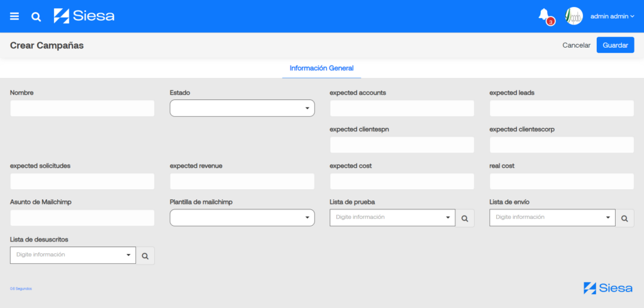Open the notifications bell icon
This screenshot has width=644, height=308.
(x=544, y=15)
